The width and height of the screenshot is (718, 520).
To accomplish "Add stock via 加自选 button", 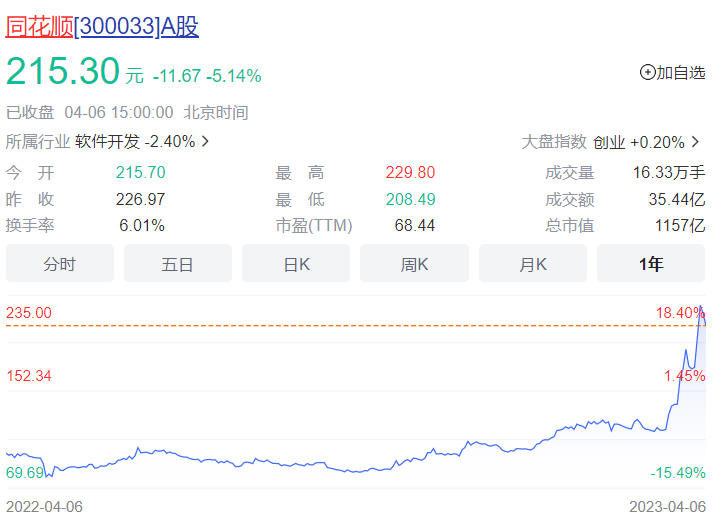I will point(672,72).
